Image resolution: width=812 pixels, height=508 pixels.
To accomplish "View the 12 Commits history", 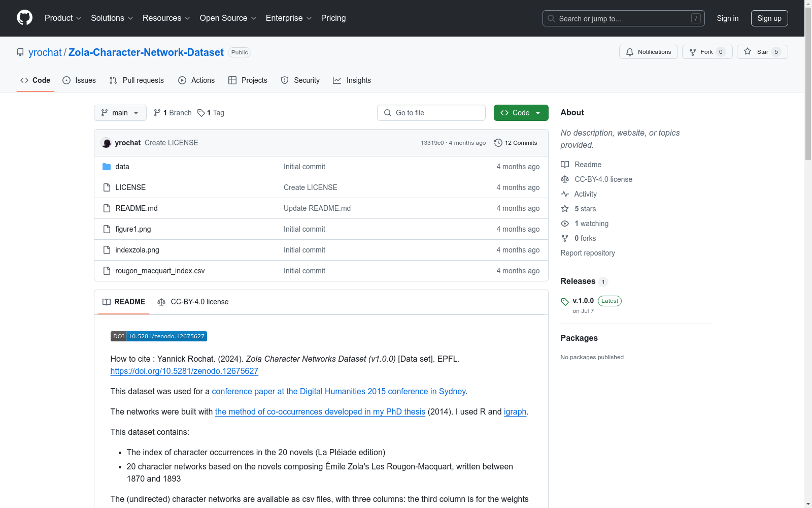I will pyautogui.click(x=516, y=143).
